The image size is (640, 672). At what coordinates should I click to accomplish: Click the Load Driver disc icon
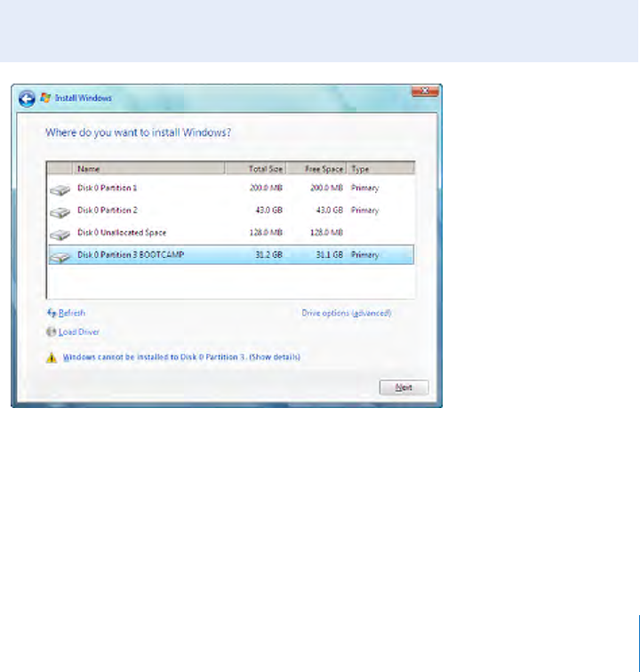point(52,332)
